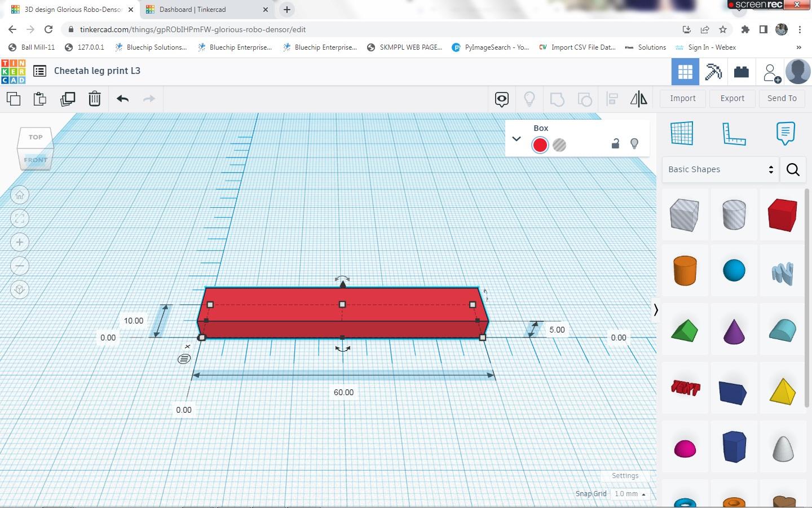This screenshot has height=508, width=812.
Task: Click the Home view button
Action: point(20,195)
